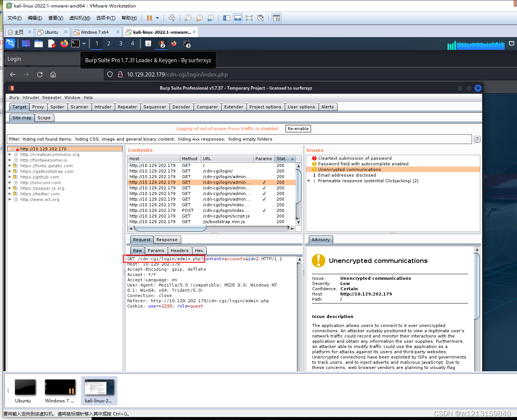This screenshot has width=517, height=420.
Task: Open the power options dropdown beside pause
Action: click(x=158, y=18)
